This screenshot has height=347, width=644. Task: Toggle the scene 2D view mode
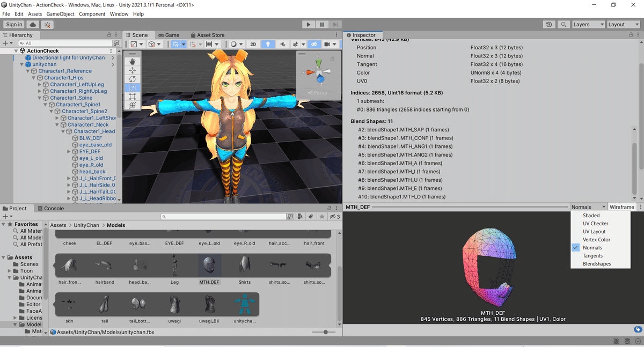click(253, 44)
